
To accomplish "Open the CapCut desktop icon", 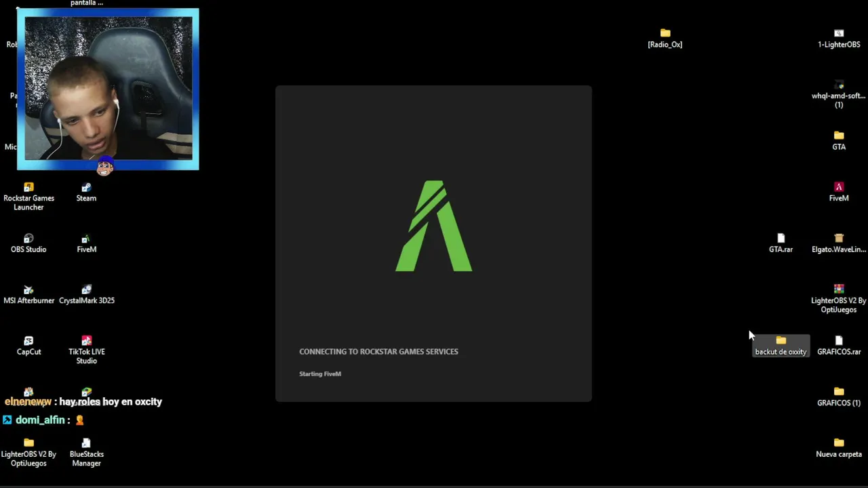I will (28, 346).
